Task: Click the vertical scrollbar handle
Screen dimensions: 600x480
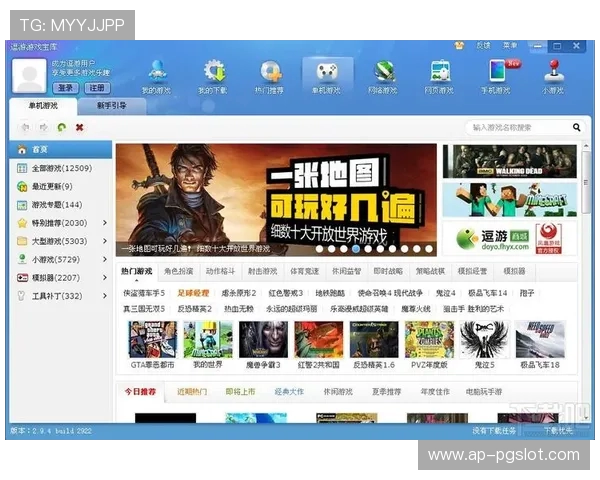Action: click(x=586, y=183)
